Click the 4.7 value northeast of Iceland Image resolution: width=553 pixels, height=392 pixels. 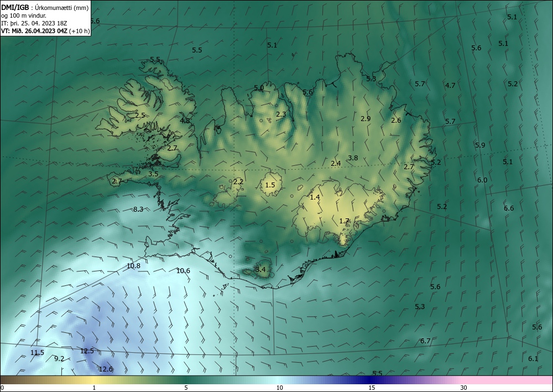click(450, 85)
